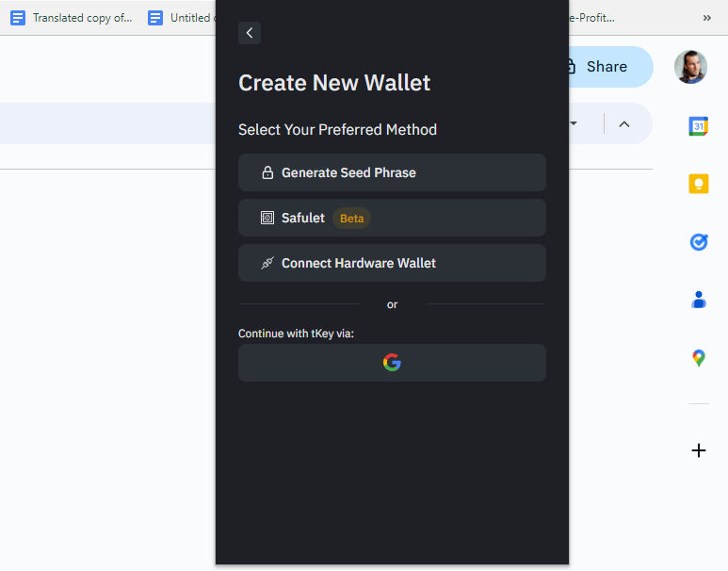Click the Beta badge next to Safulet
Image resolution: width=728 pixels, height=571 pixels.
coord(351,219)
